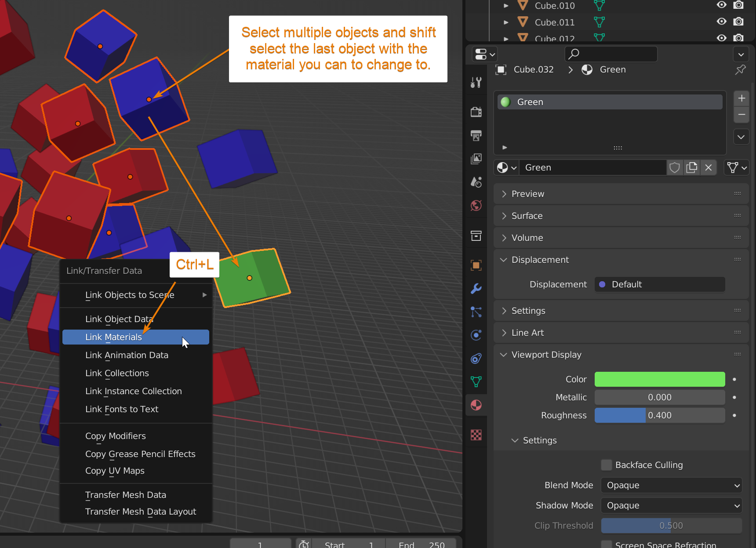756x548 pixels.
Task: Open the Output properties tab
Action: [476, 135]
